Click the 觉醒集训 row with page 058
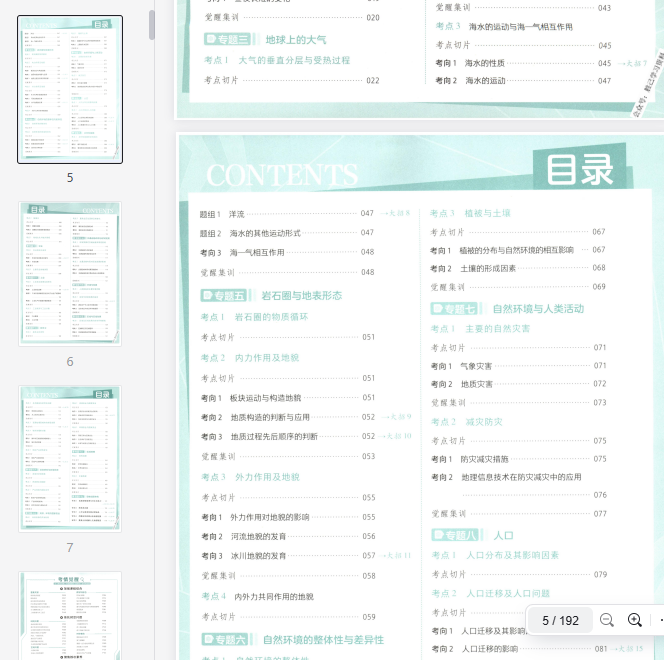 click(288, 576)
